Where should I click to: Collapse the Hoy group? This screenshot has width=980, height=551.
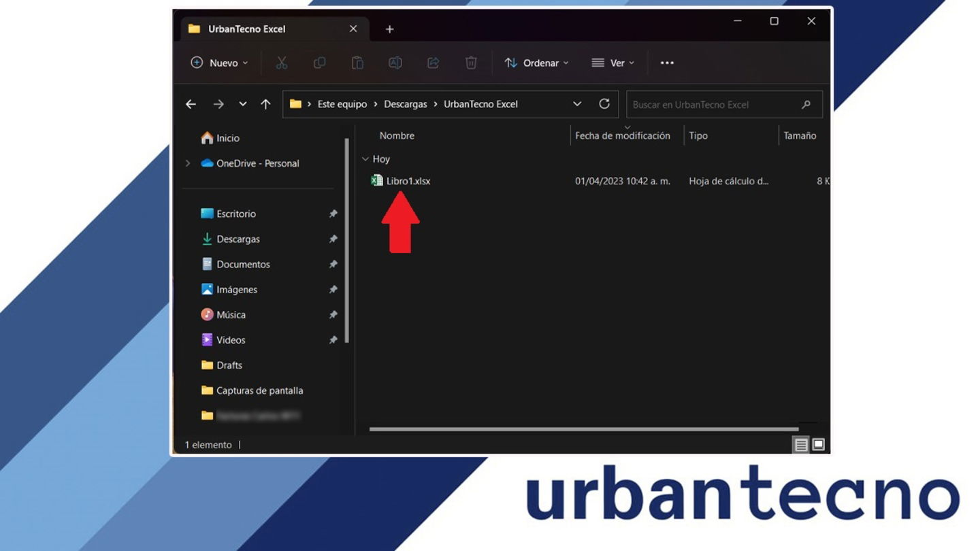pyautogui.click(x=365, y=158)
